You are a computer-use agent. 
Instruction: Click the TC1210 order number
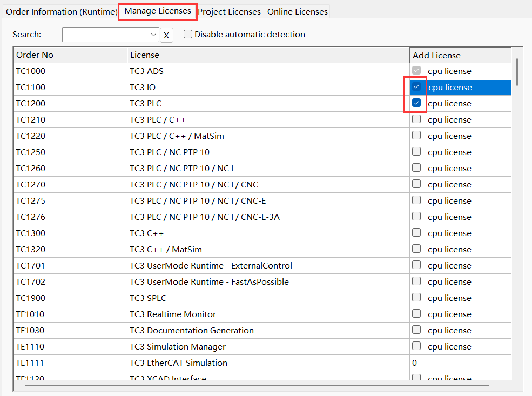pos(31,120)
